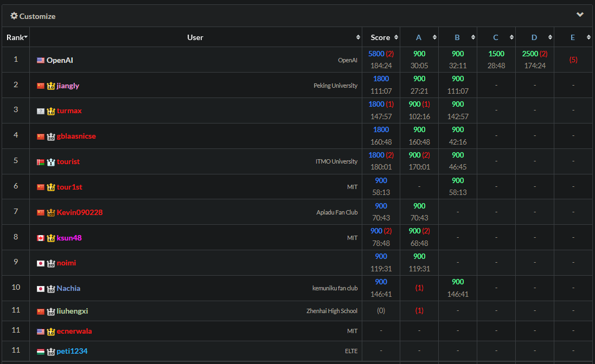Open Kevin090228 user profile
The height and width of the screenshot is (364, 595).
[80, 212]
